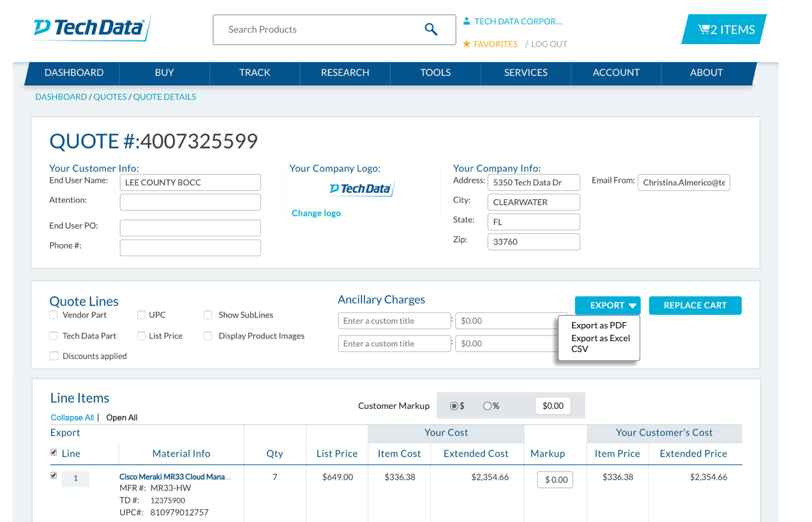
Task: Click UPC value 810979012757
Action: click(179, 512)
